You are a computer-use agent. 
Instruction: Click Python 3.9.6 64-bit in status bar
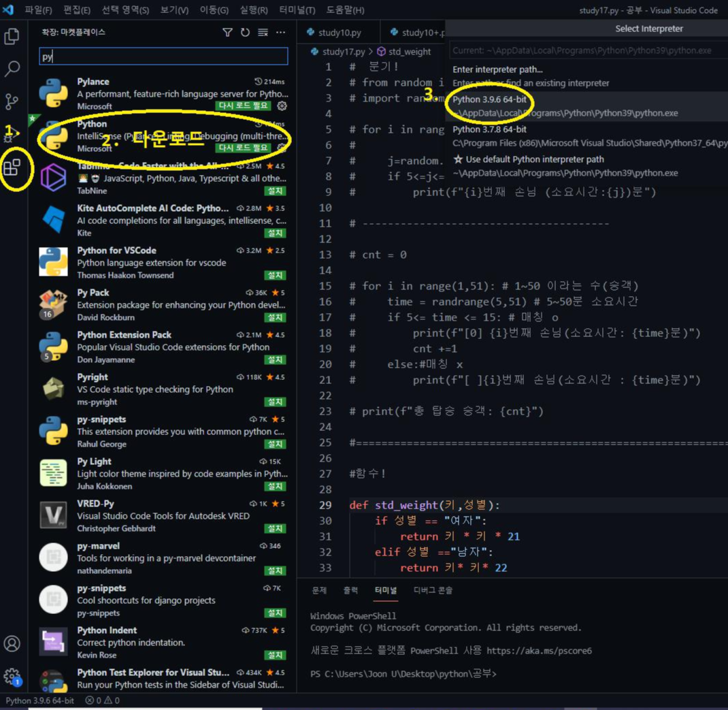39,700
